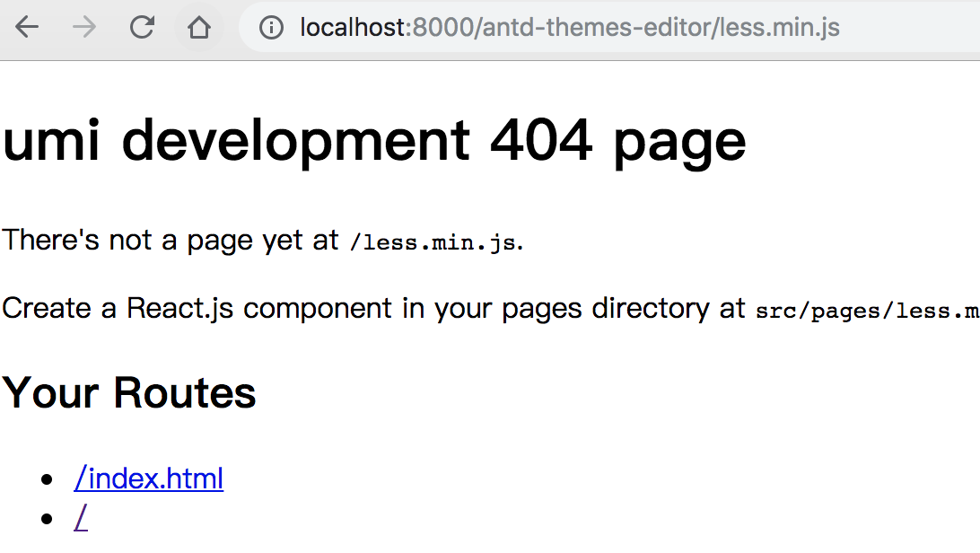Focus the address bar URL field
980x553 pixels.
(x=609, y=28)
